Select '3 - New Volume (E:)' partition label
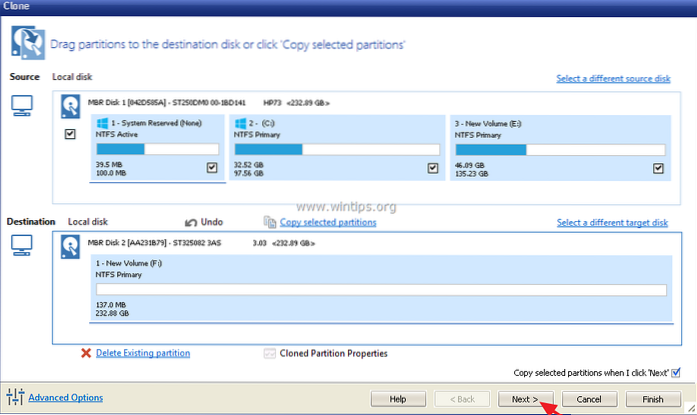697x415 pixels. tap(488, 124)
